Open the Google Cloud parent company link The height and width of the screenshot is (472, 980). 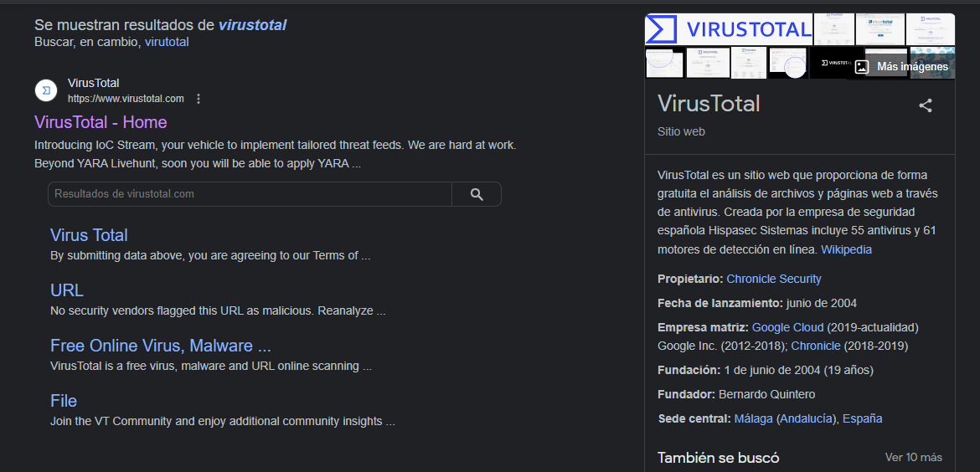point(787,327)
